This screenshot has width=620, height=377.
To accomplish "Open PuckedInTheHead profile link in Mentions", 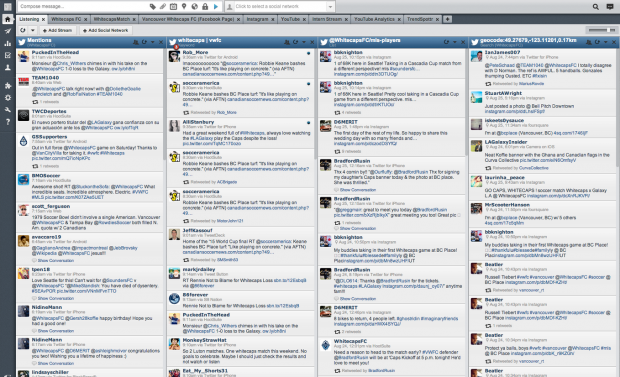I will [x=55, y=52].
